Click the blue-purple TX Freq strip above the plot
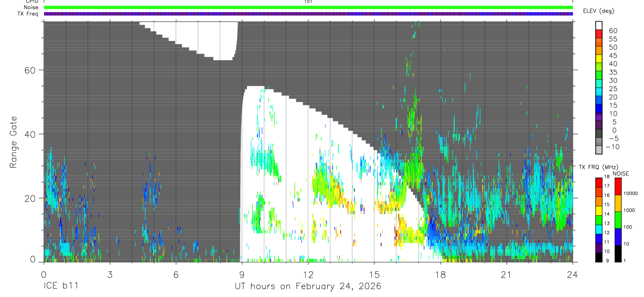 (x=308, y=14)
